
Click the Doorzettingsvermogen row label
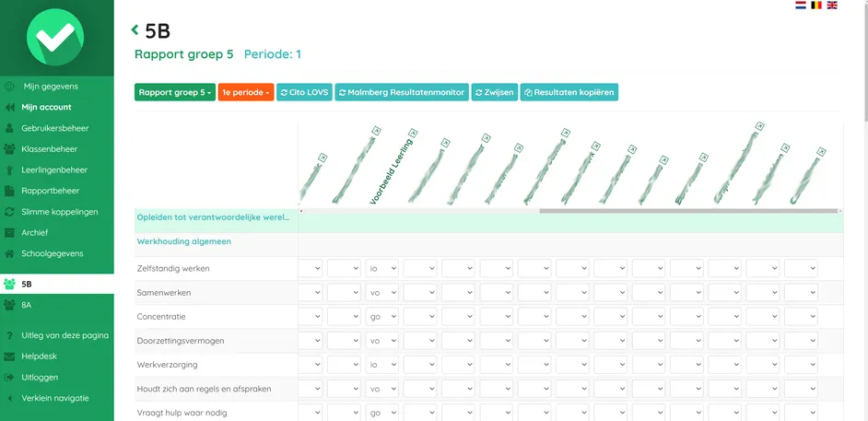click(181, 341)
